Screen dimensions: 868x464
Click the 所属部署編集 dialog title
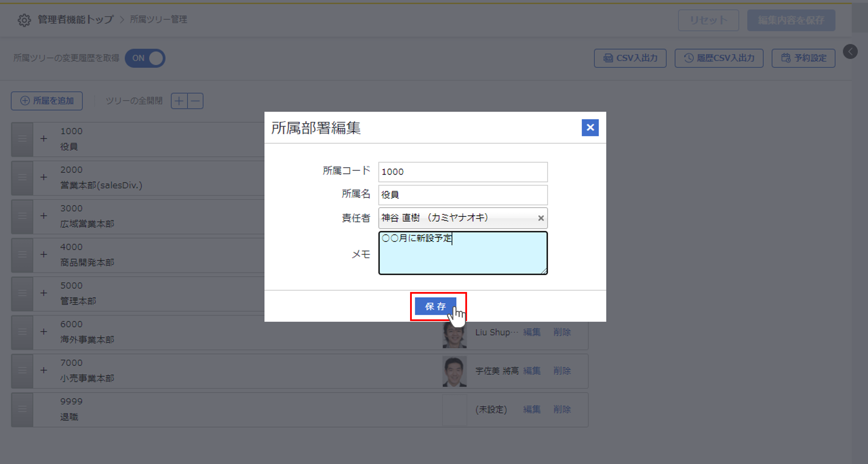tap(316, 128)
